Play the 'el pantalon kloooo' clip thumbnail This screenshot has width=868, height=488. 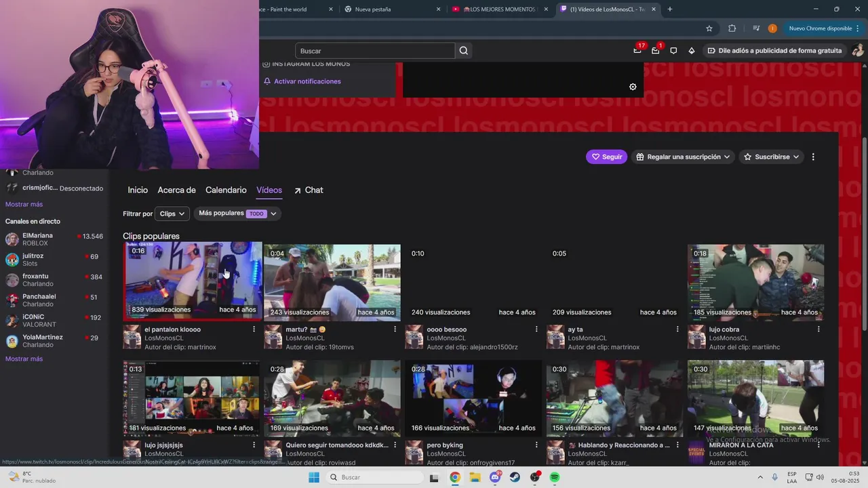click(x=193, y=279)
